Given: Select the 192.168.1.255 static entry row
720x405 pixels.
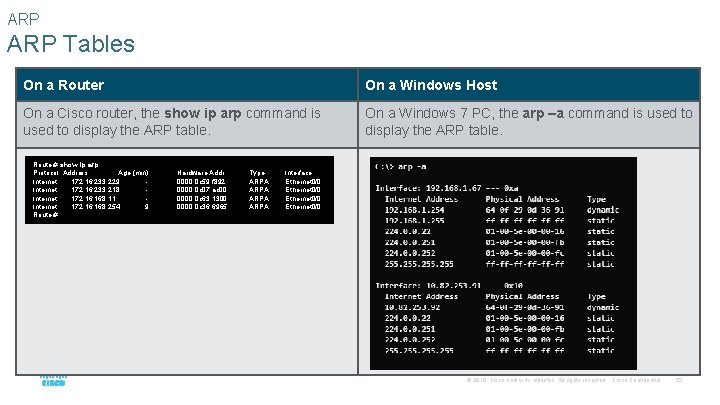Looking at the screenshot, I should point(500,221).
